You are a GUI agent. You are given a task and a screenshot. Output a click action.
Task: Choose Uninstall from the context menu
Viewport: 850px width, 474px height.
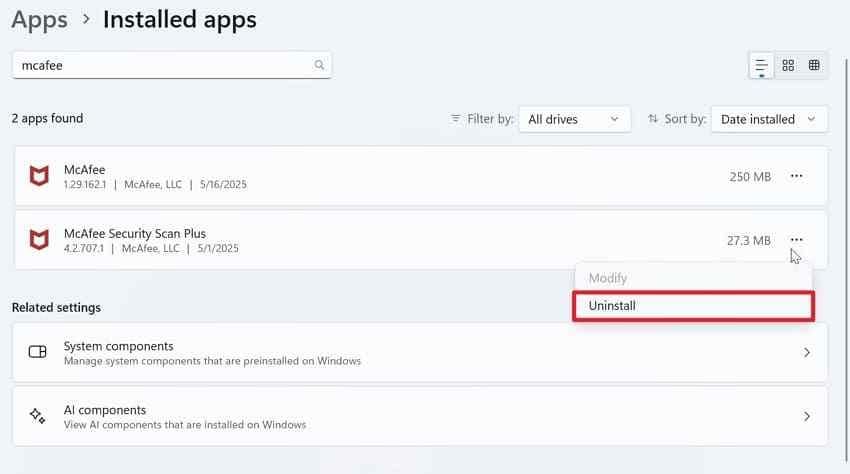[693, 306]
